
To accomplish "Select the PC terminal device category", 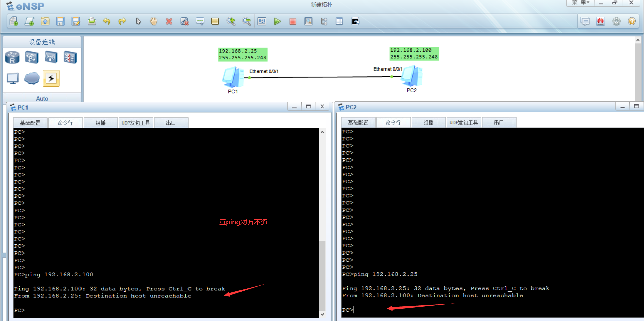I will [13, 78].
